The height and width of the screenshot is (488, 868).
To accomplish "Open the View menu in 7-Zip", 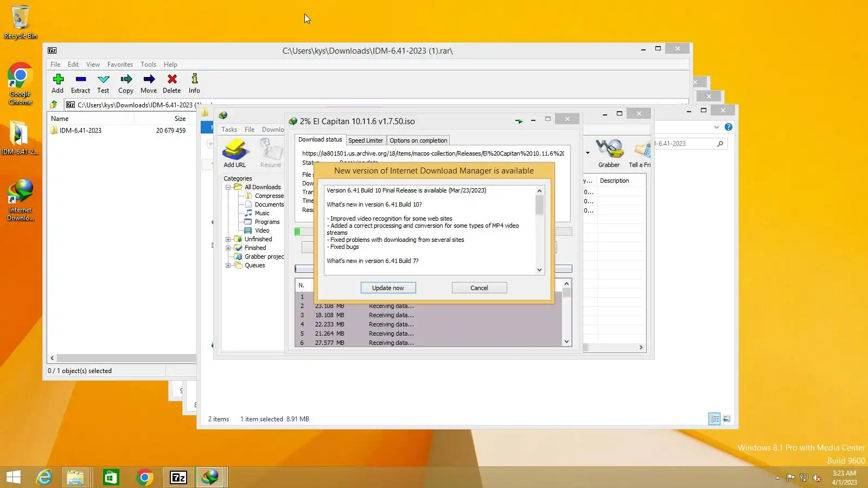I will (x=93, y=64).
